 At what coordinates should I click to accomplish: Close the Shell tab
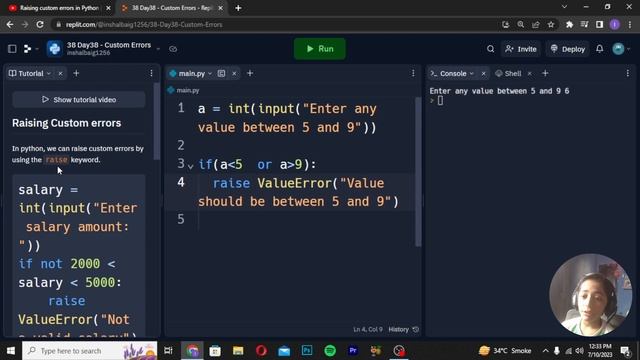(x=530, y=73)
